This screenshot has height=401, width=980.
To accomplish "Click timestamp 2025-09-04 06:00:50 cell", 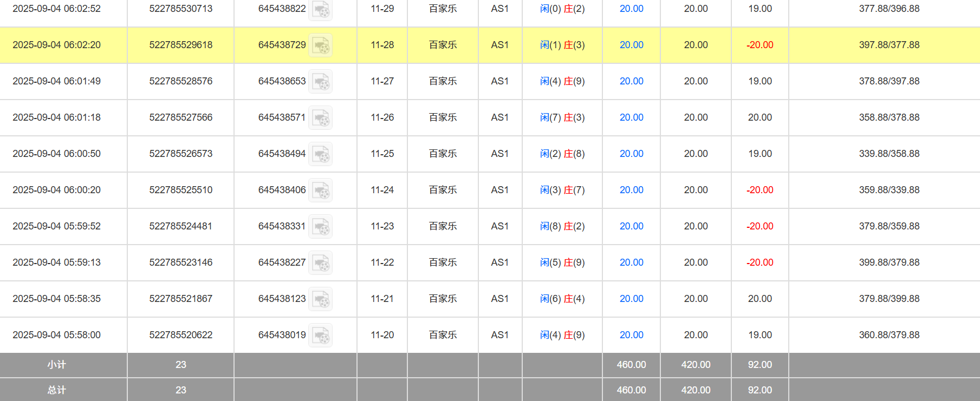I will pyautogui.click(x=56, y=154).
